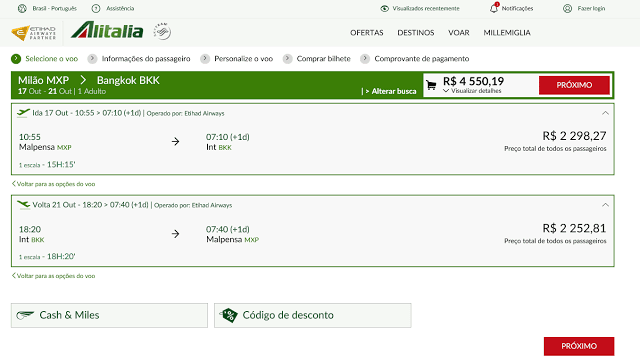Click the recently viewed eye icon
Screen dimensions: 640x361
tap(384, 8)
